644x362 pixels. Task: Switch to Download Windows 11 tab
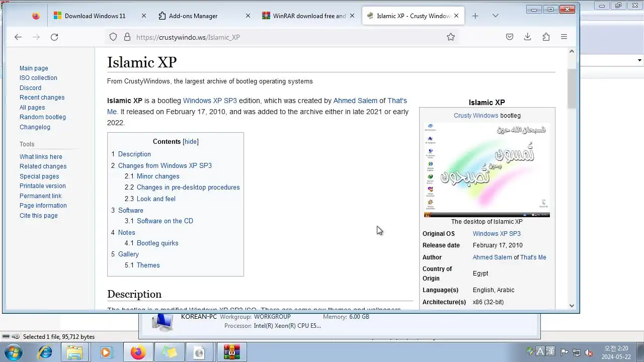(x=100, y=16)
